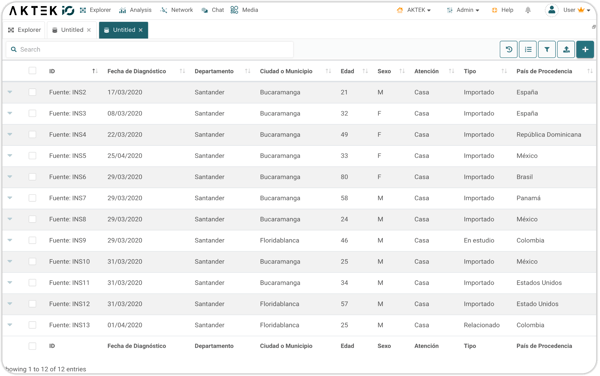
Task: Switch to the Explorer tab
Action: [x=24, y=30]
